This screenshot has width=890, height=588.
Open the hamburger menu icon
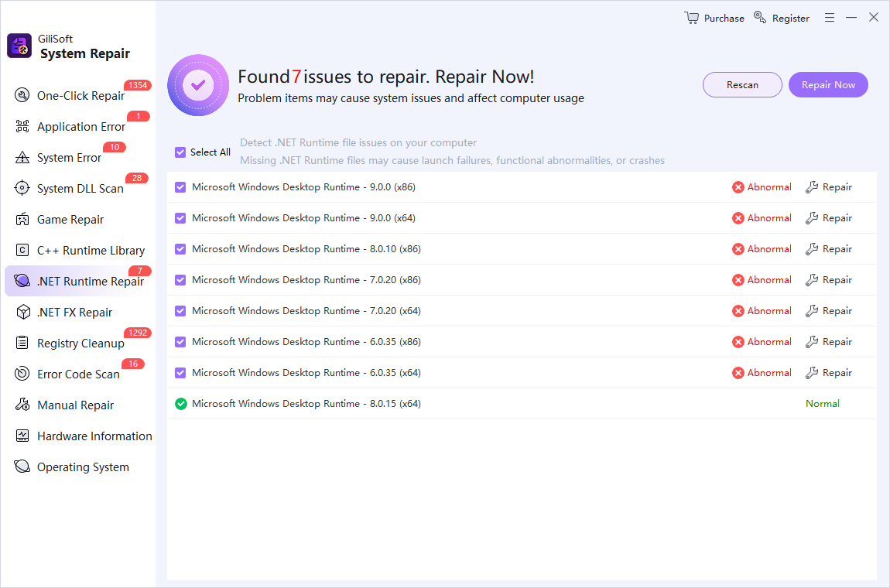(x=830, y=18)
